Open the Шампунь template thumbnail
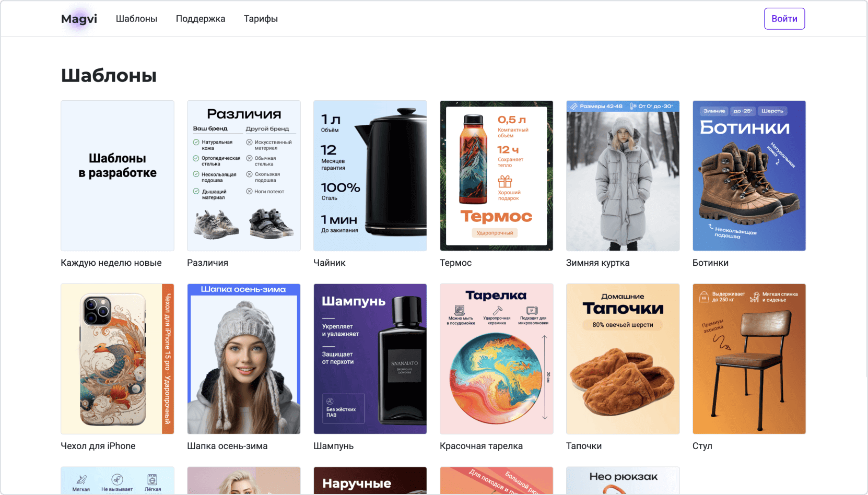The width and height of the screenshot is (868, 495). [x=370, y=359]
